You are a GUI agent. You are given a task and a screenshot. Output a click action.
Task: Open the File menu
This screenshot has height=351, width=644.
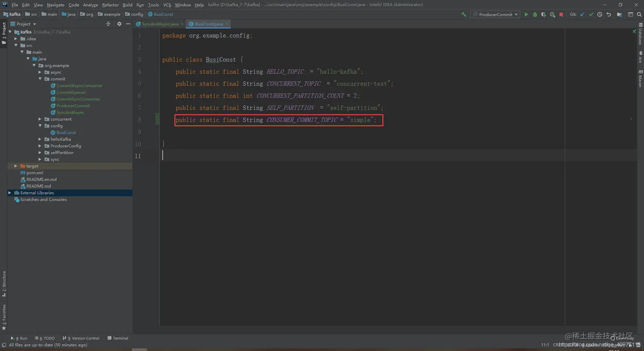pos(15,5)
